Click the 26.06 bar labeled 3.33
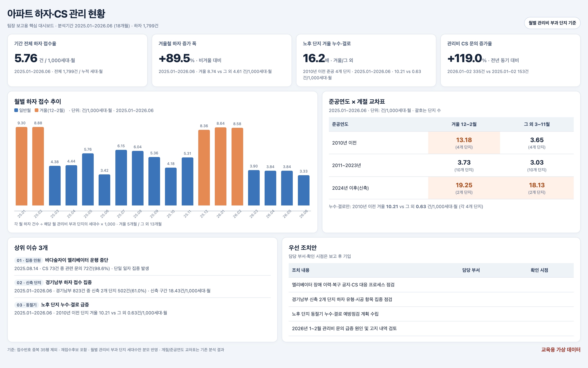Screen dimensions: 588x368 [x=304, y=190]
